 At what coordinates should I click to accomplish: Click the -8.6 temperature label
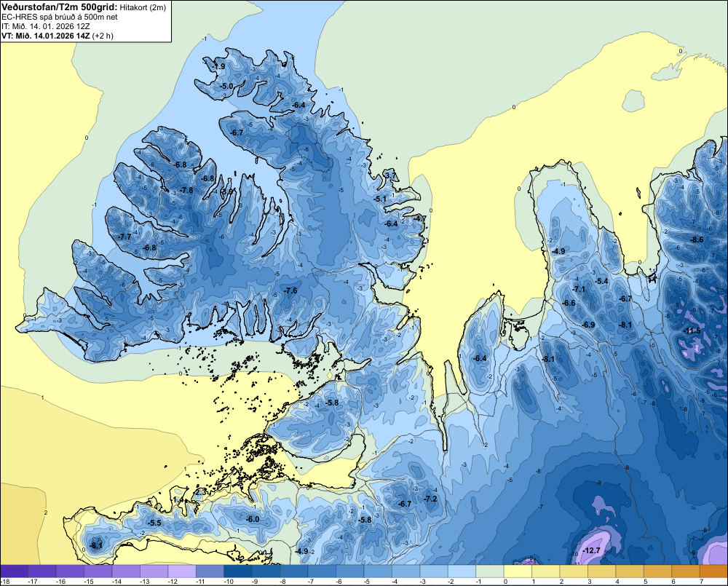click(x=697, y=240)
